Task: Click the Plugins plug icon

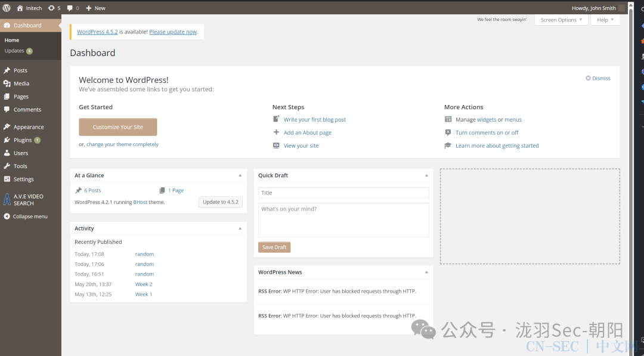Action: click(7, 140)
